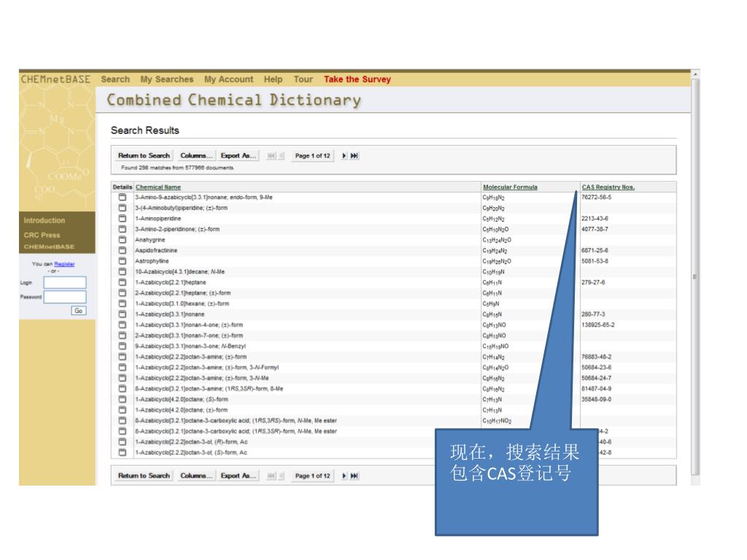Click first-page arrow in top toolbar
The width and height of the screenshot is (747, 560).
pos(271,156)
